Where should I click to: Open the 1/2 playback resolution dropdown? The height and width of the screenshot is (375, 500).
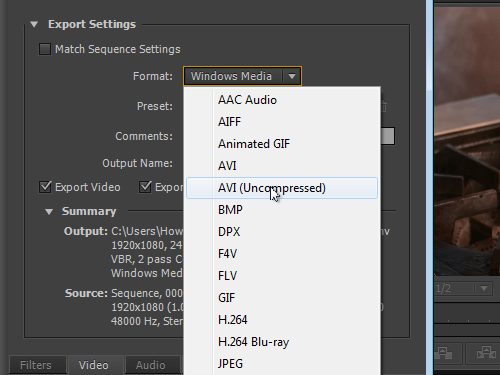point(463,288)
